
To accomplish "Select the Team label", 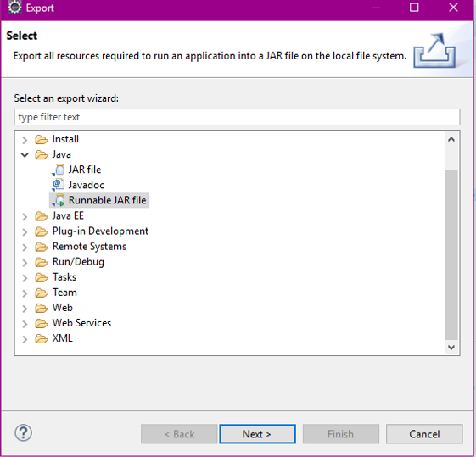I will coord(64,293).
